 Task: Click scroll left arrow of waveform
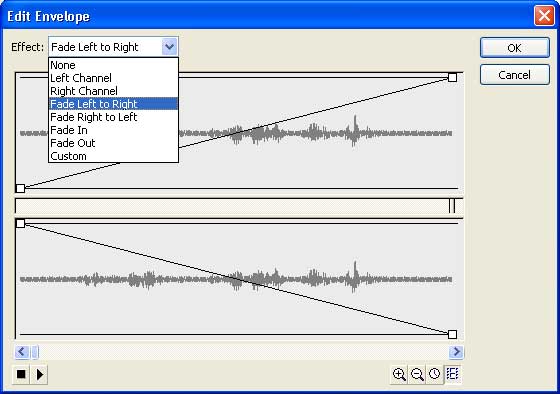21,352
